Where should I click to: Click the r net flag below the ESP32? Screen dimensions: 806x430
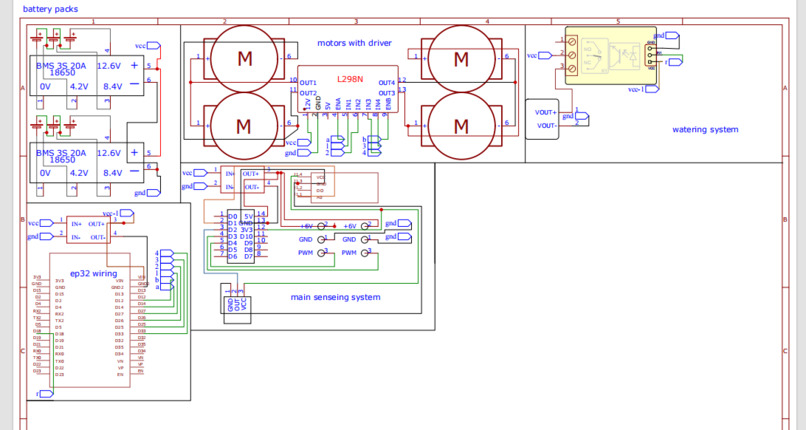(x=45, y=394)
